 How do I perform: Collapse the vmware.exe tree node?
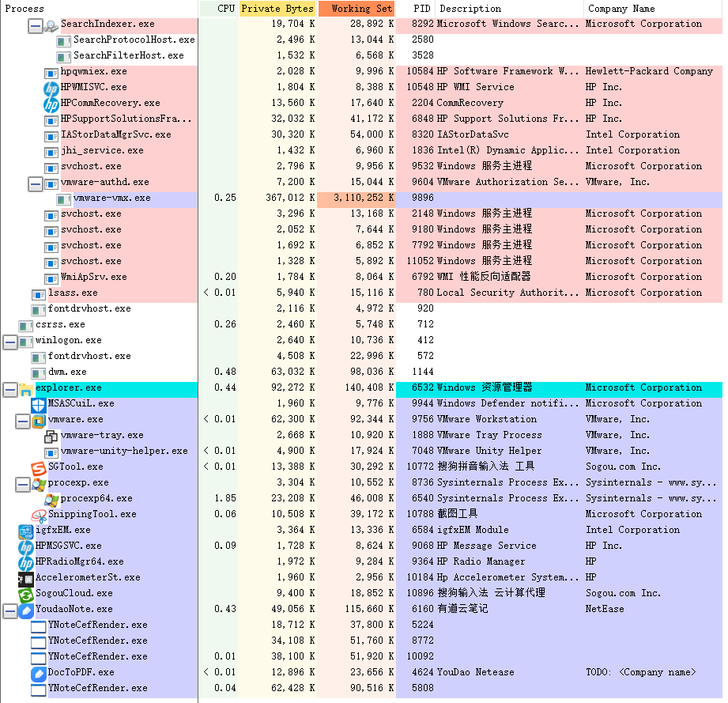click(23, 421)
